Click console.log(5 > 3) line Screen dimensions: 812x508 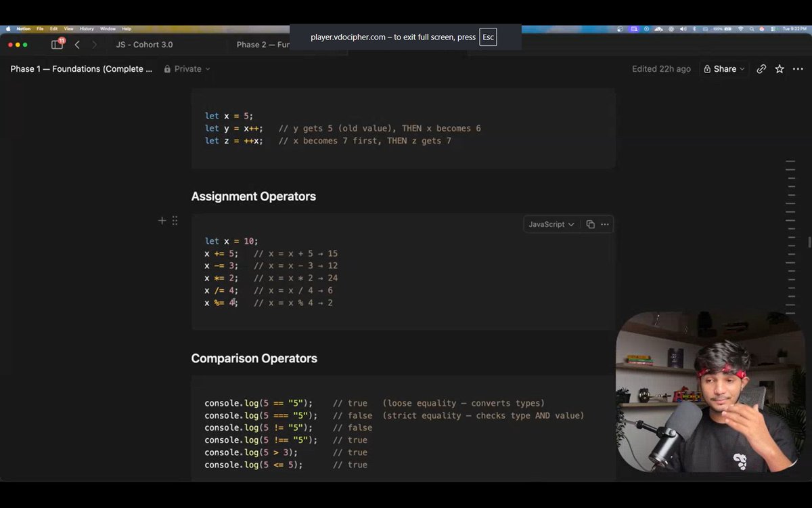(251, 452)
